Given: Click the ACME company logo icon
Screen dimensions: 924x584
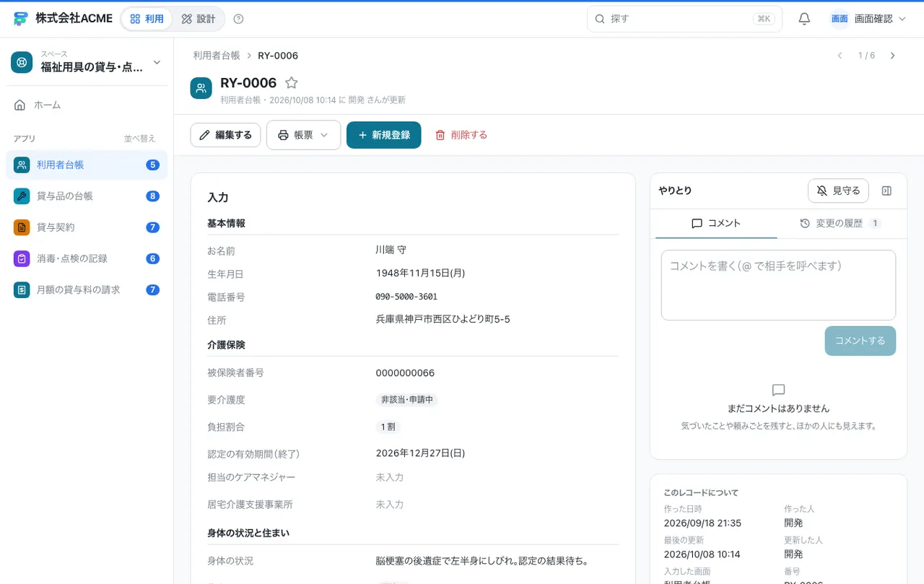Looking at the screenshot, I should click(x=20, y=19).
